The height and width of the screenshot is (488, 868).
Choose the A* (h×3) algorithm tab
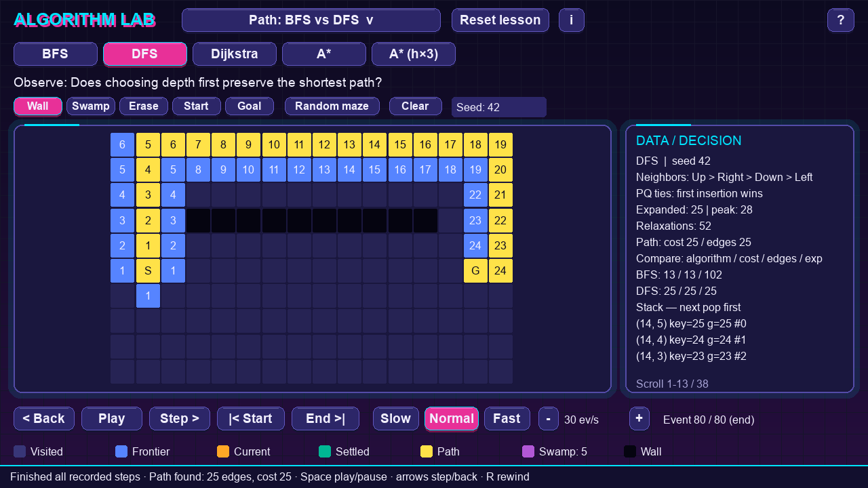click(x=414, y=54)
